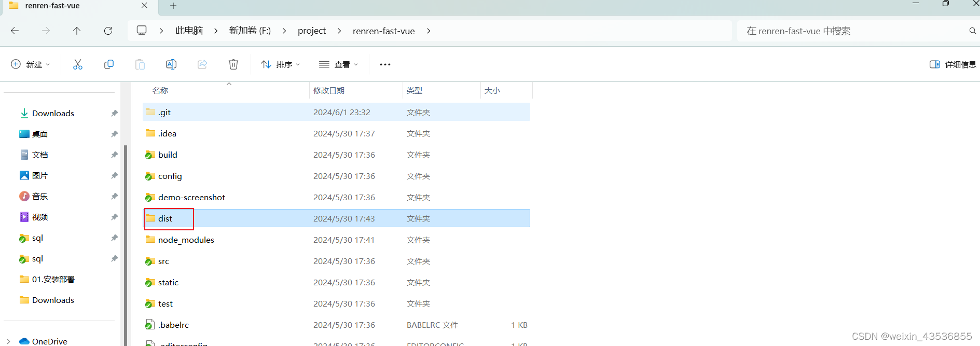Open the See more options ellipsis
The width and height of the screenshot is (980, 346).
[x=385, y=64]
